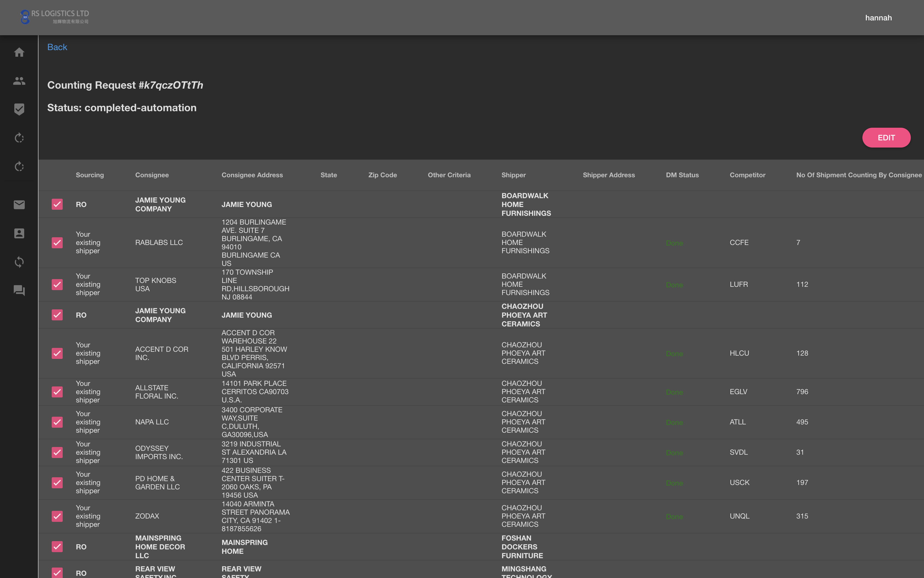Click competitor code UNQL

739,516
